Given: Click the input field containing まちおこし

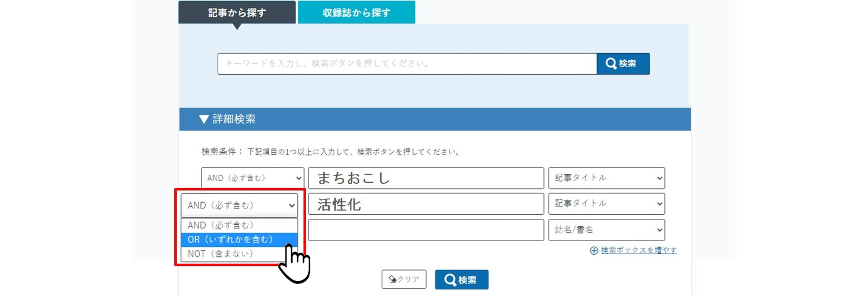Looking at the screenshot, I should (x=426, y=178).
